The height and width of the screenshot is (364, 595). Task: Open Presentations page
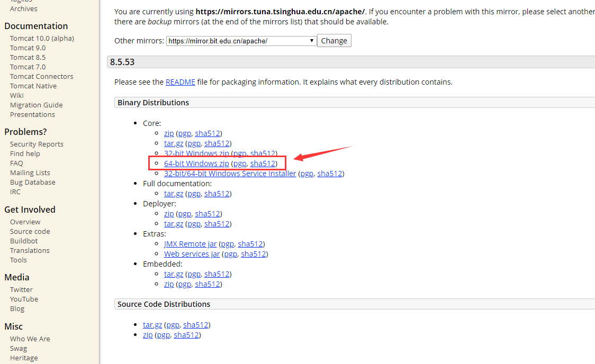point(32,114)
